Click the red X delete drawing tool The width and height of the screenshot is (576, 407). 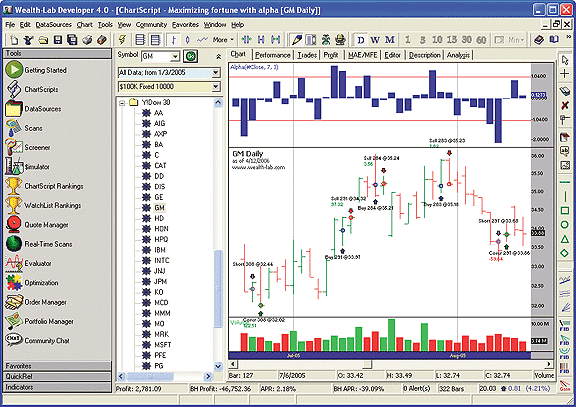point(565,106)
